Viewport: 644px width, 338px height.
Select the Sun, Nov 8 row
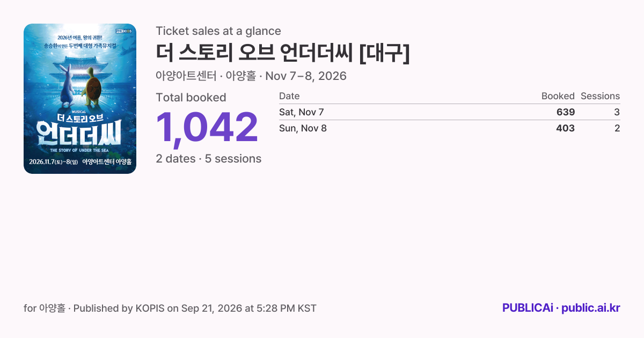[450, 128]
